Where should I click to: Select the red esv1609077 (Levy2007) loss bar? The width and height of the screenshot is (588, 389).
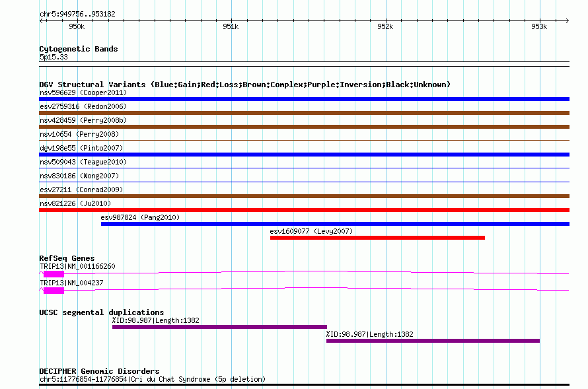[377, 238]
